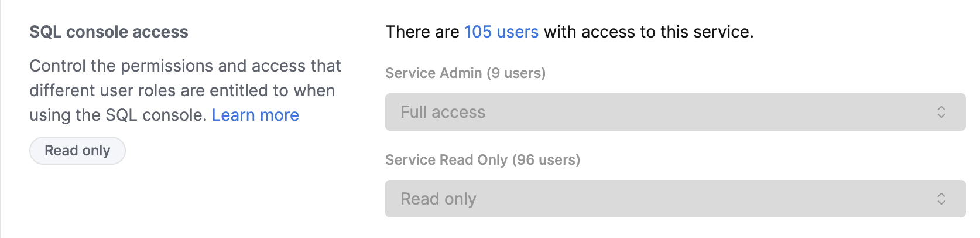Click "Control the permissions and access that" line
The width and height of the screenshot is (980, 238).
185,66
